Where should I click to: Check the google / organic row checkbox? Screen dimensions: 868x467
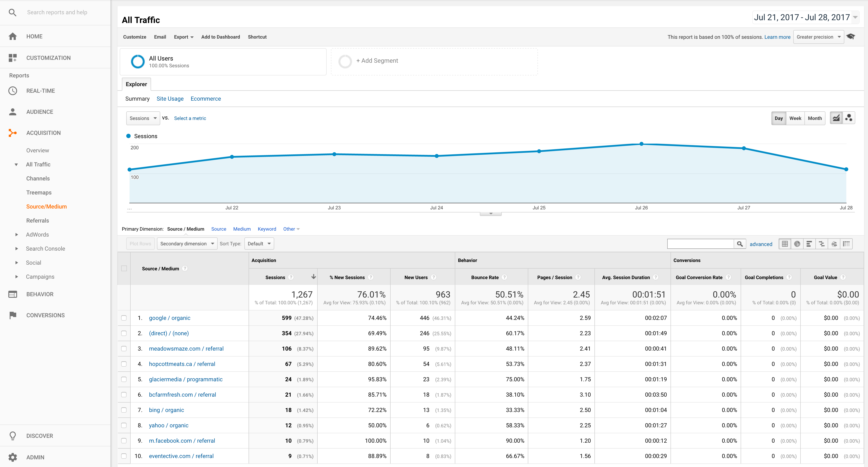coord(124,318)
